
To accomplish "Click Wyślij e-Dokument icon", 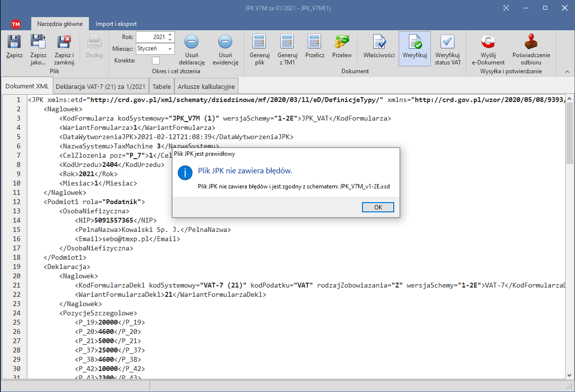I will pos(488,43).
